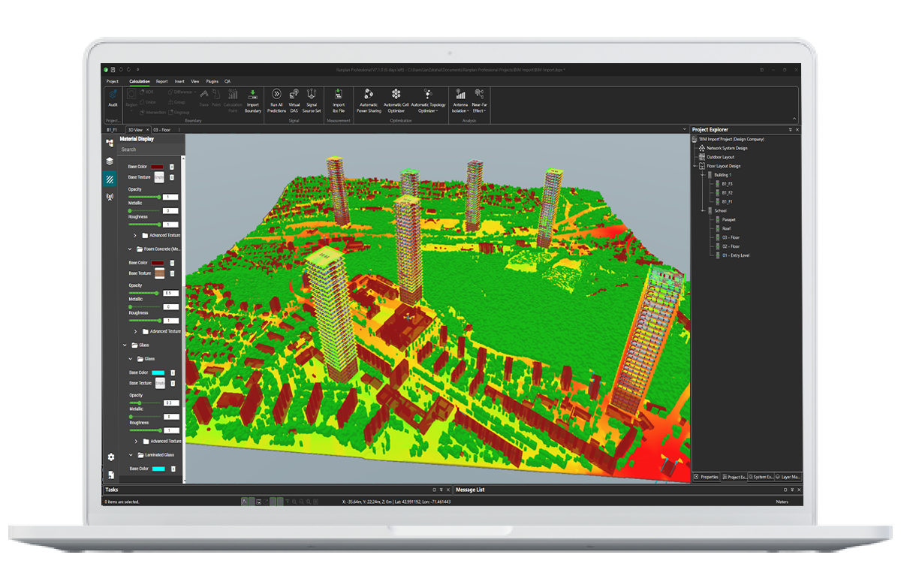Select the Run All Predictions tool

pos(276,95)
